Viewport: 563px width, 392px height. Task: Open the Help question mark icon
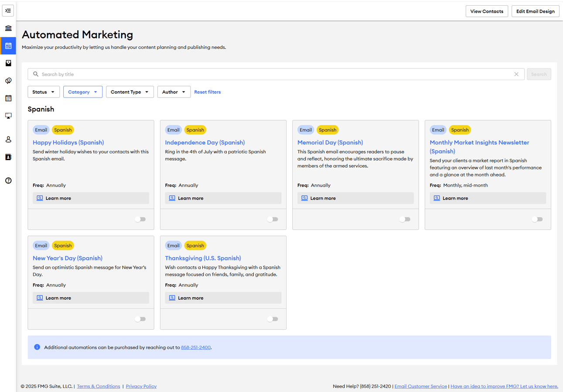coord(8,180)
